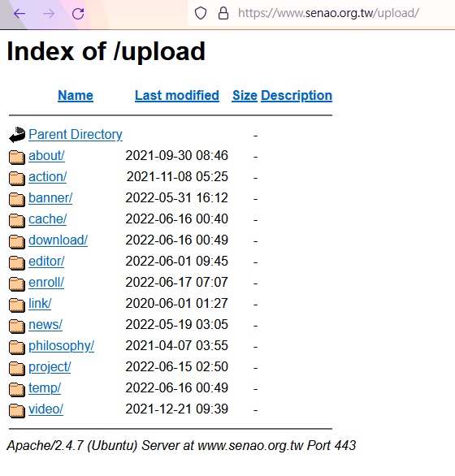Screen dimensions: 455x476
Task: Open the temp/ directory link
Action: 45,388
